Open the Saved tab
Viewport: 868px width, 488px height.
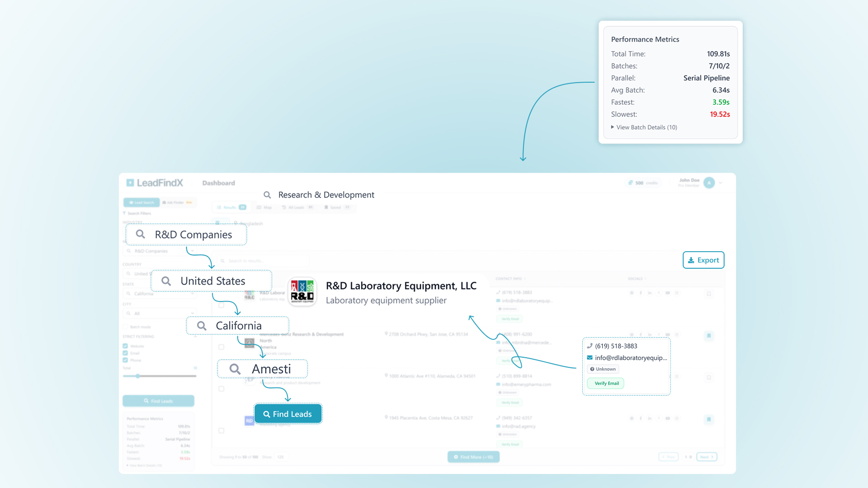point(337,207)
